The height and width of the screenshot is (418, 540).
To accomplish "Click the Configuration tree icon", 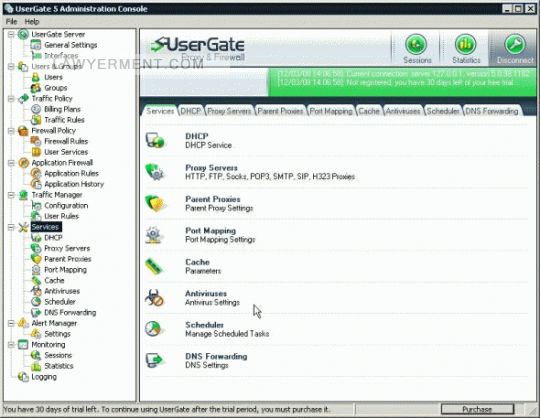I will click(x=36, y=206).
